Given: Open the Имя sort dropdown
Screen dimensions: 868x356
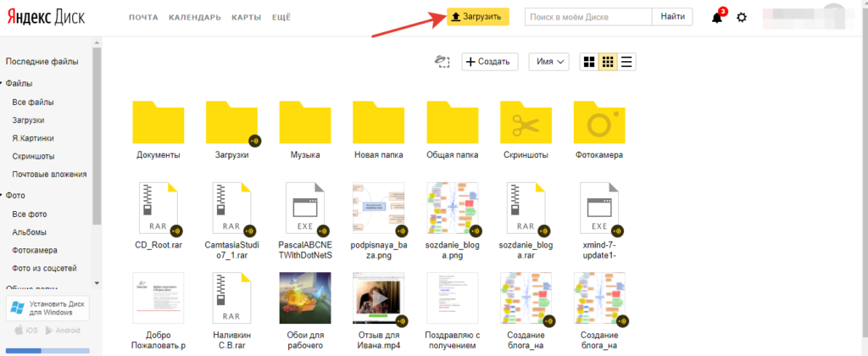Looking at the screenshot, I should point(548,61).
